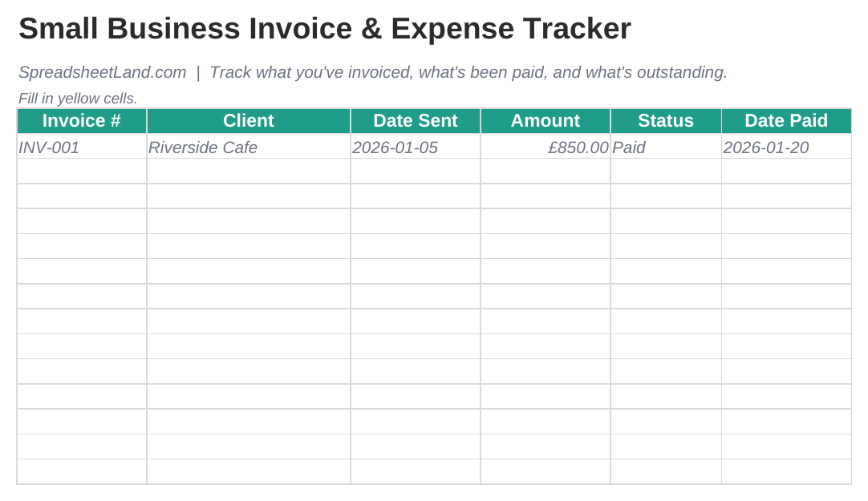The height and width of the screenshot is (501, 868).
Task: Click the SpreadsheetLand.com subtitle text
Action: click(103, 72)
